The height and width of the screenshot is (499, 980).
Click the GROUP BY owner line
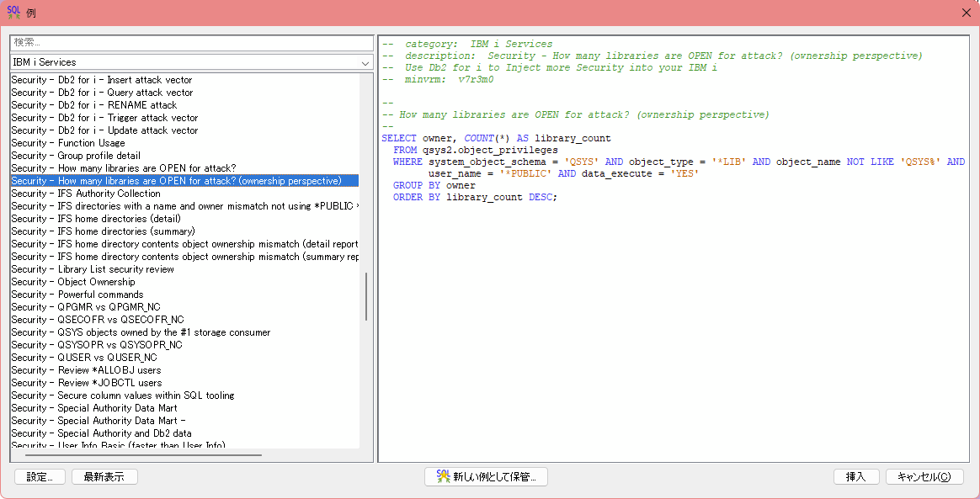pos(434,185)
